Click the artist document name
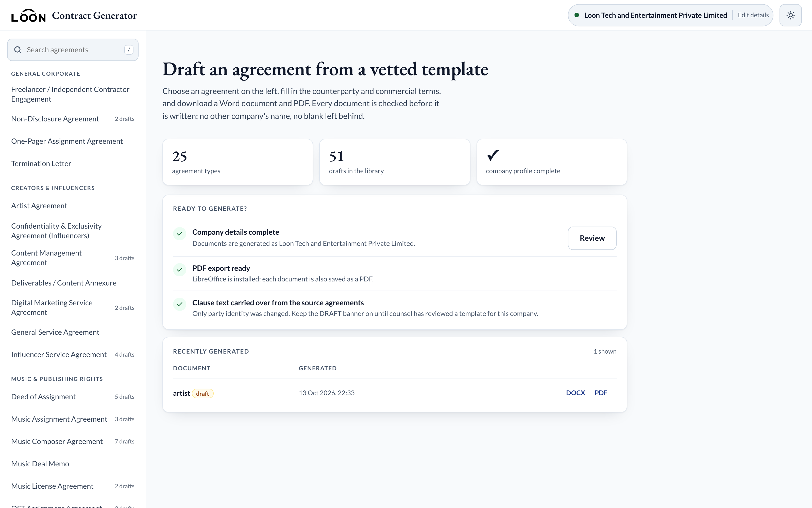 click(181, 393)
